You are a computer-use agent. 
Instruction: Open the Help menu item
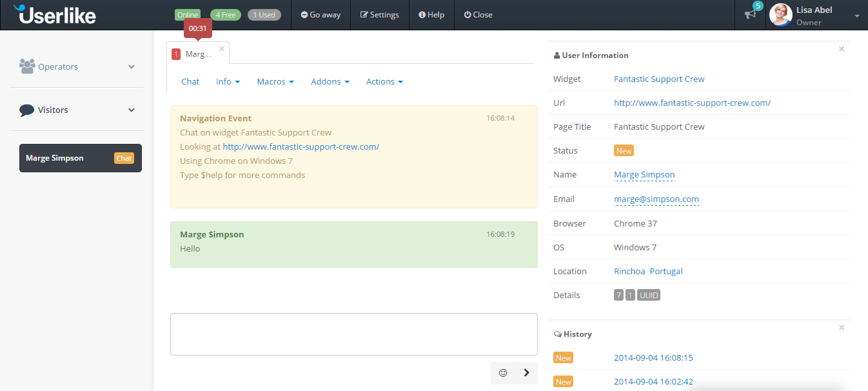pos(431,15)
